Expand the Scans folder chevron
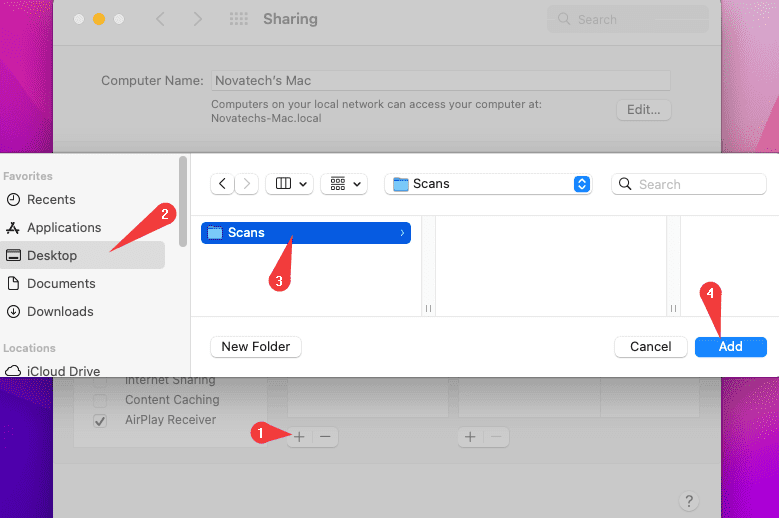 click(x=402, y=233)
